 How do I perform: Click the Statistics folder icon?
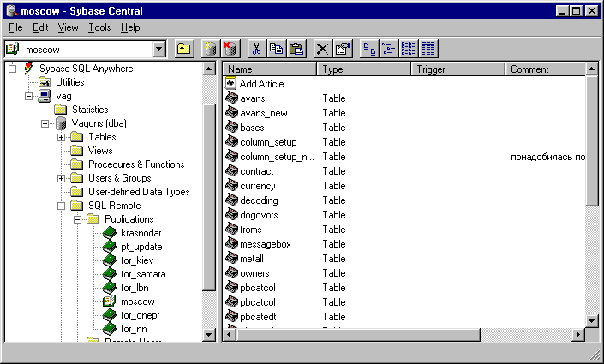(61, 110)
